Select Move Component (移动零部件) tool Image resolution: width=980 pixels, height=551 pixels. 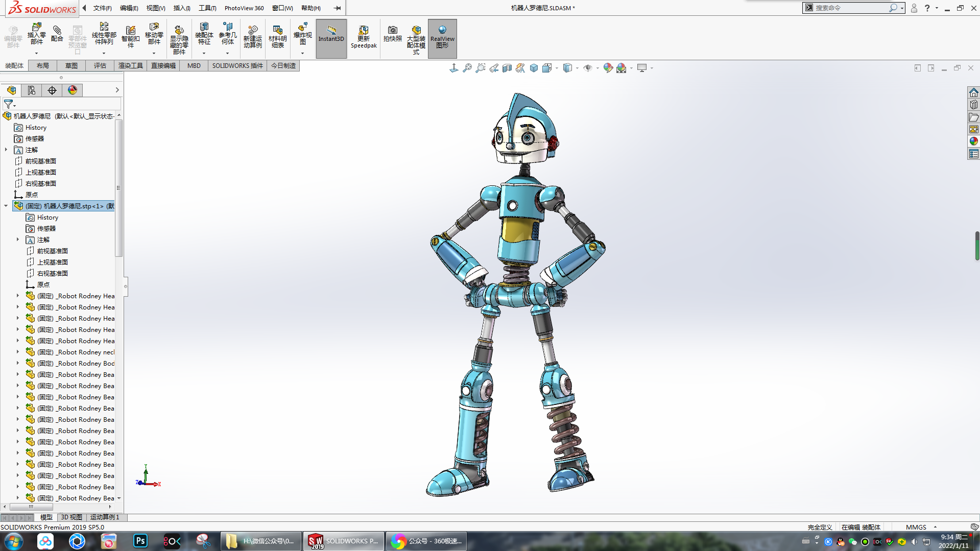154,34
